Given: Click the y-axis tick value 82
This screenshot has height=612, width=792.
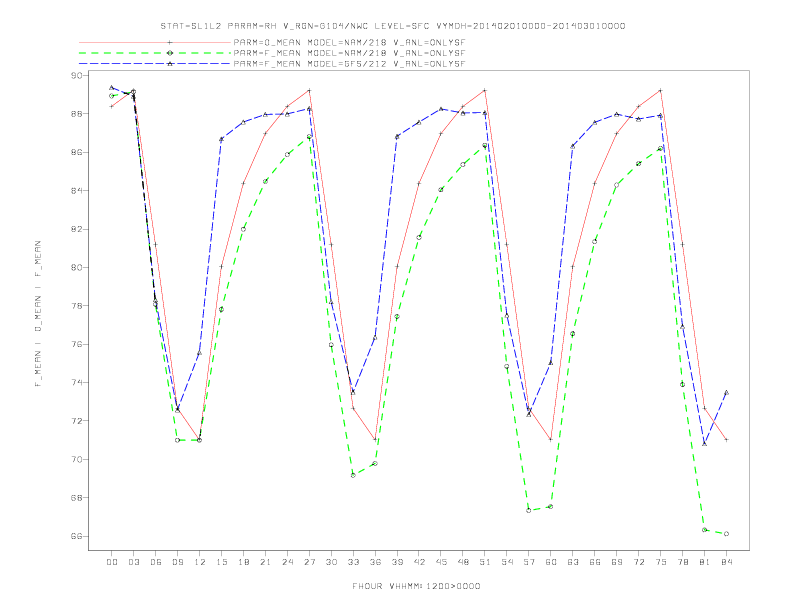Looking at the screenshot, I should point(77,229).
